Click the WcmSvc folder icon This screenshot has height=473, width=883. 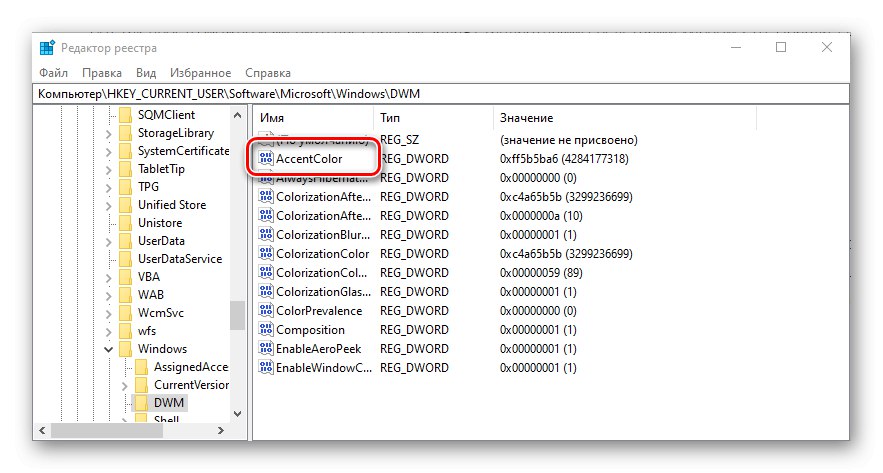pyautogui.click(x=126, y=313)
